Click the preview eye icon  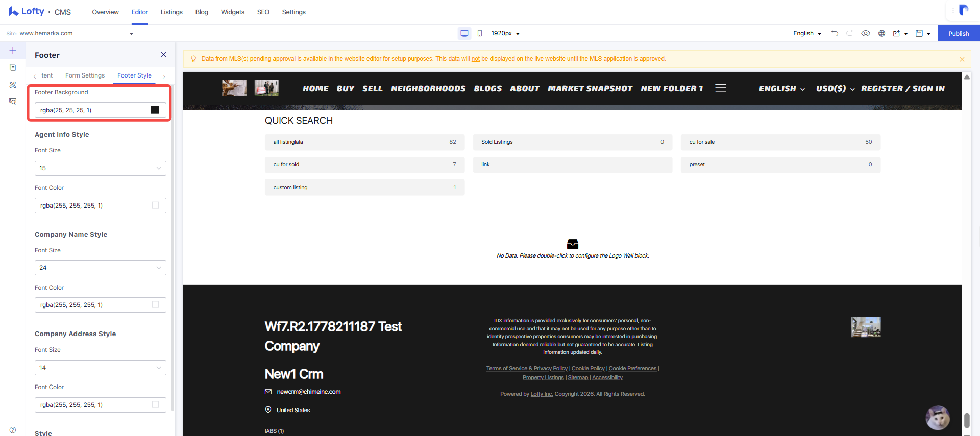point(866,33)
